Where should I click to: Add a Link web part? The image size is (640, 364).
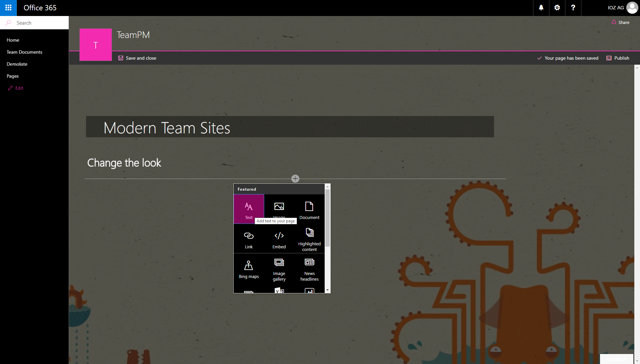point(249,239)
